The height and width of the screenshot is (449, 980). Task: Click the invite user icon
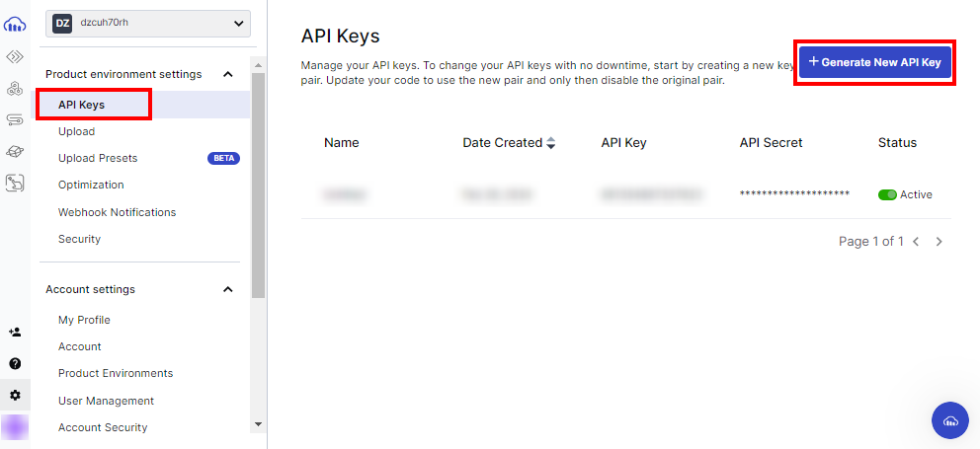point(15,333)
